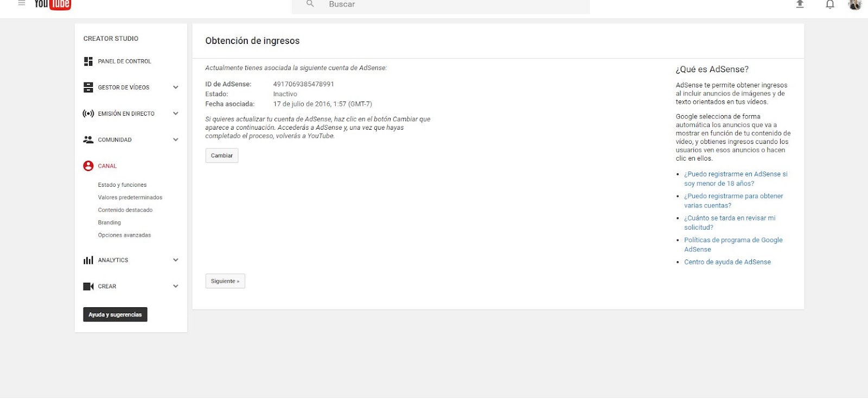The image size is (868, 405).
Task: Click the upload video icon
Action: [800, 4]
